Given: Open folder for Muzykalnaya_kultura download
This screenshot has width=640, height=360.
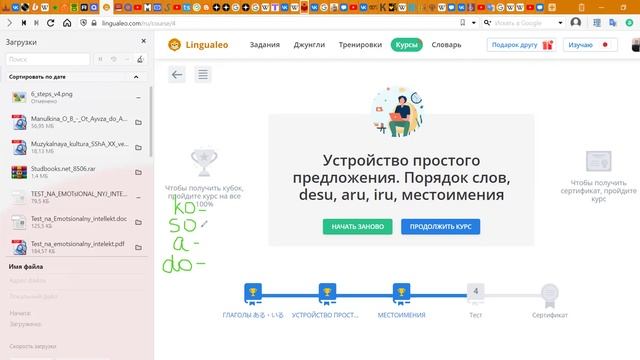Looking at the screenshot, I should coord(138,147).
